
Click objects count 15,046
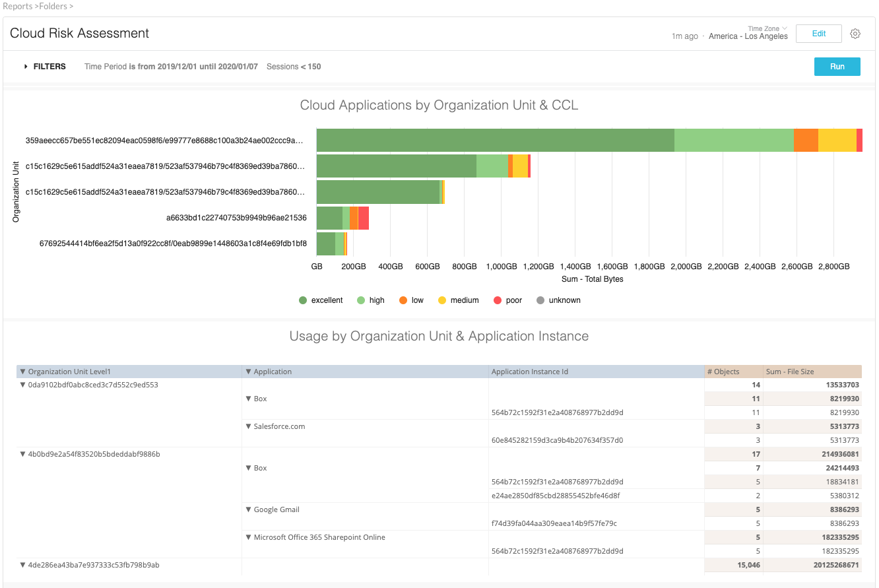[748, 565]
